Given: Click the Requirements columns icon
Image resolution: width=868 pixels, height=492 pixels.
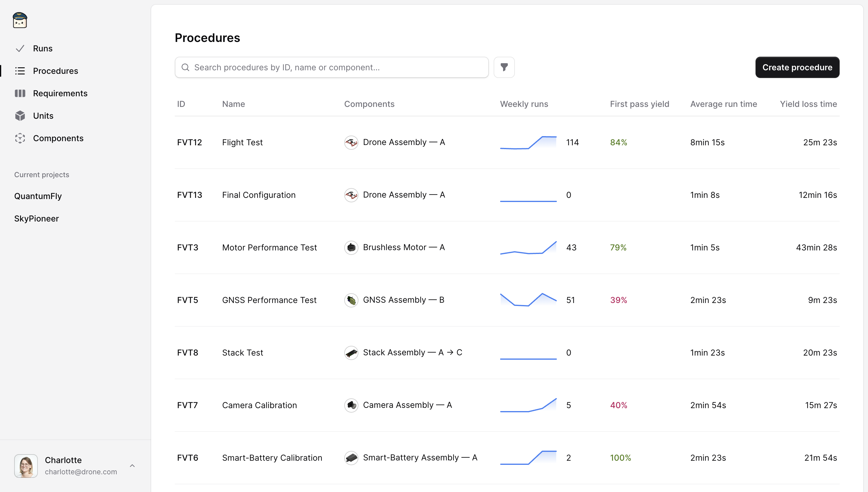Looking at the screenshot, I should point(20,93).
